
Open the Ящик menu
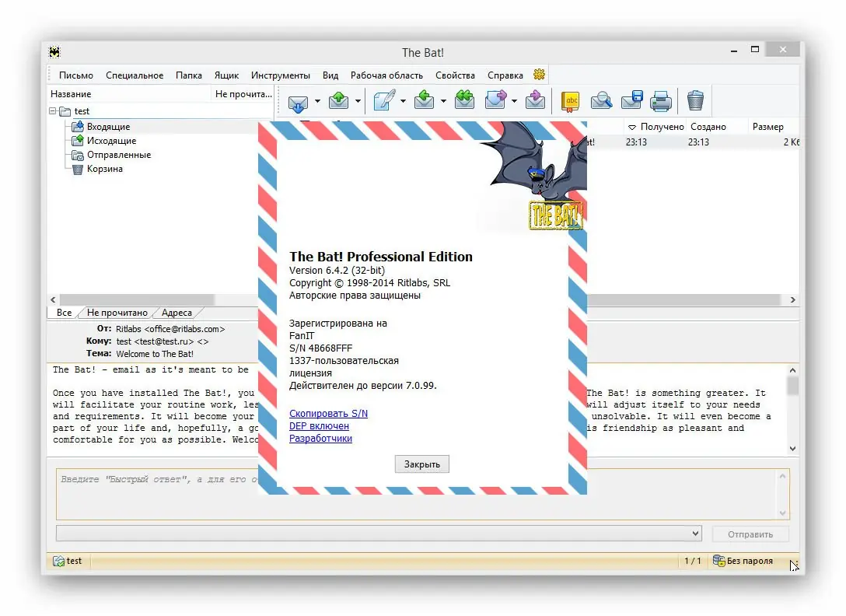tap(226, 75)
